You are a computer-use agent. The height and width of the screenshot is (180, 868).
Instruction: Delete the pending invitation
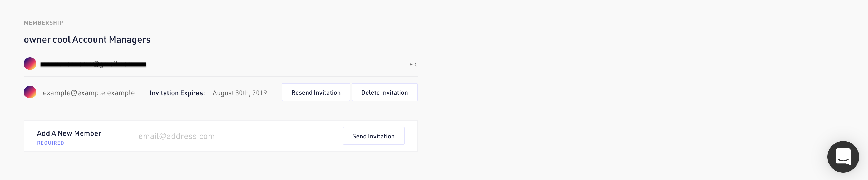[x=384, y=93]
